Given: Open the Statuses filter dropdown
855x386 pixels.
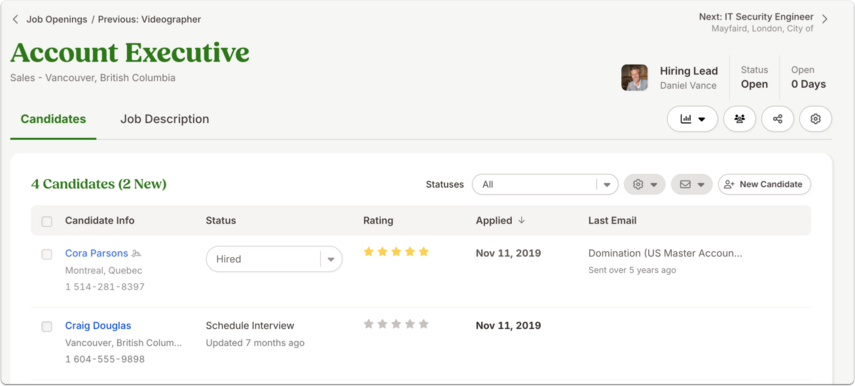Looking at the screenshot, I should click(545, 184).
